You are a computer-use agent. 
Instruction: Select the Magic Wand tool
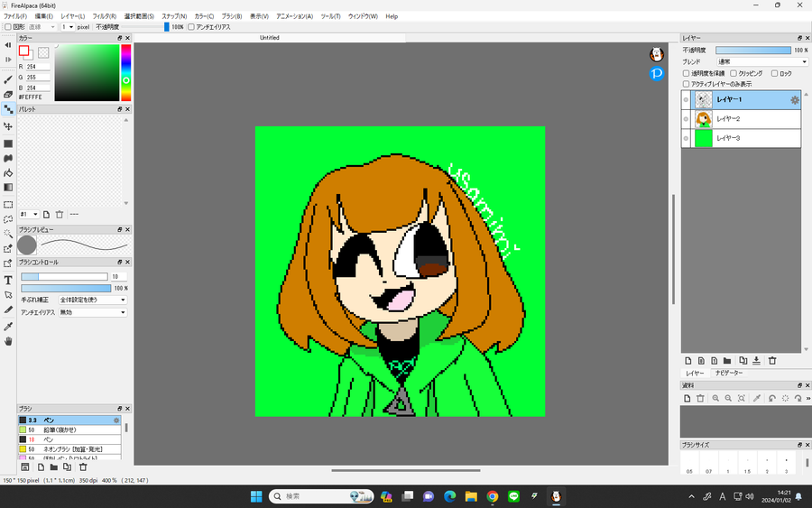tap(8, 234)
